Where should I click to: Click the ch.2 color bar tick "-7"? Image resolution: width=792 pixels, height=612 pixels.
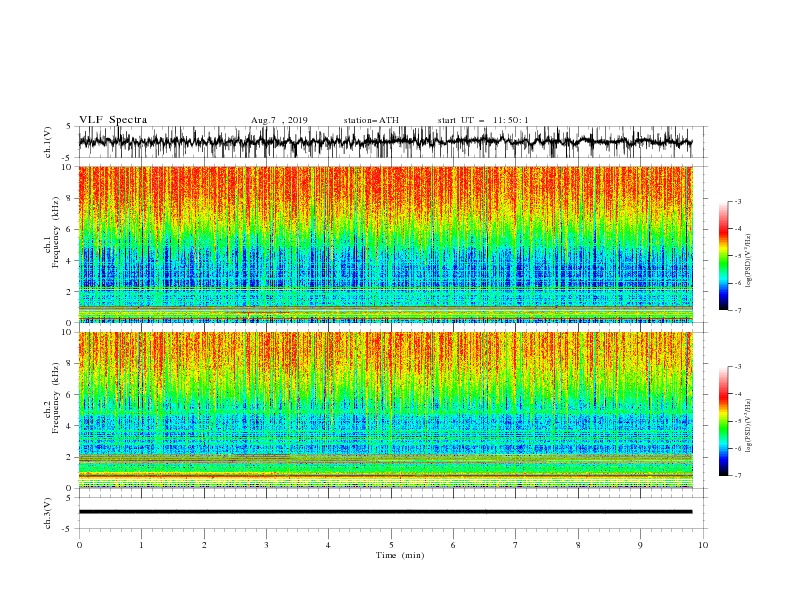[738, 475]
